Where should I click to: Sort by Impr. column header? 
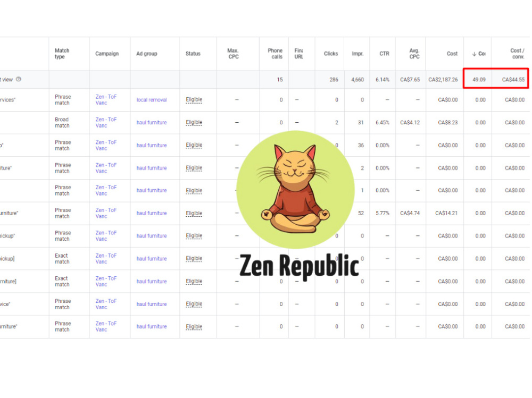[x=358, y=54]
